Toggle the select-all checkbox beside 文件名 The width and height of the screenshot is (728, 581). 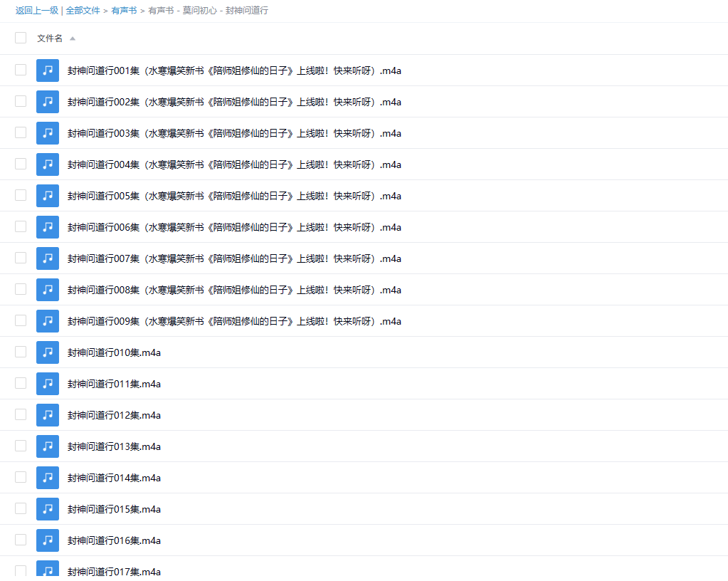tap(21, 38)
